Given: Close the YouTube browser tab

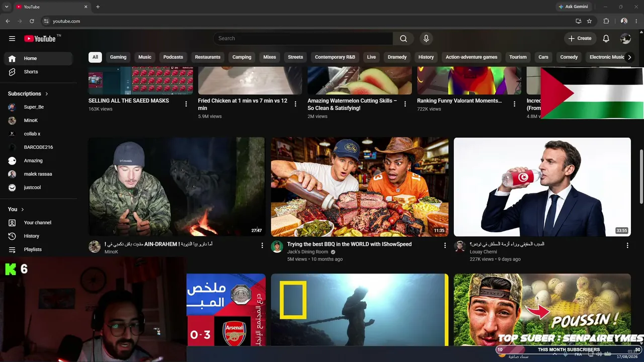Looking at the screenshot, I should coord(86,7).
